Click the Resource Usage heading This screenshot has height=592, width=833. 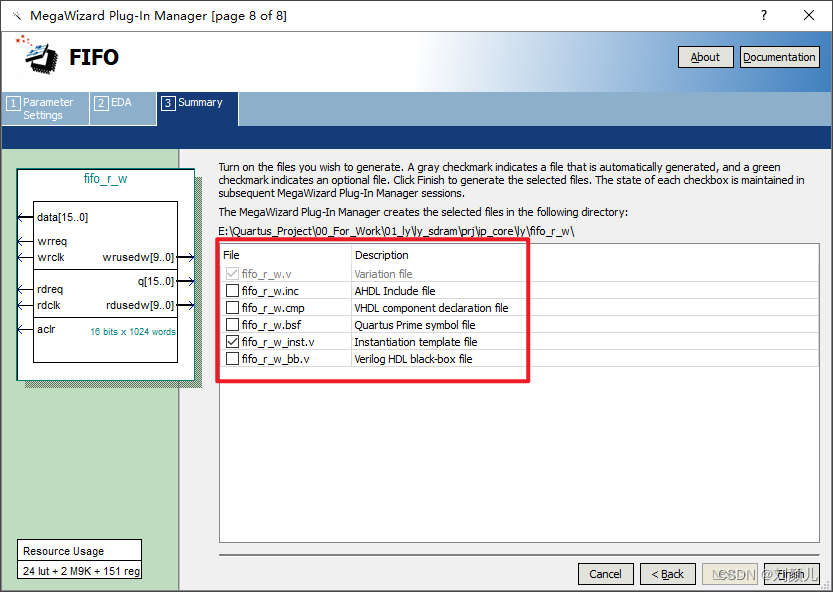pyautogui.click(x=63, y=551)
